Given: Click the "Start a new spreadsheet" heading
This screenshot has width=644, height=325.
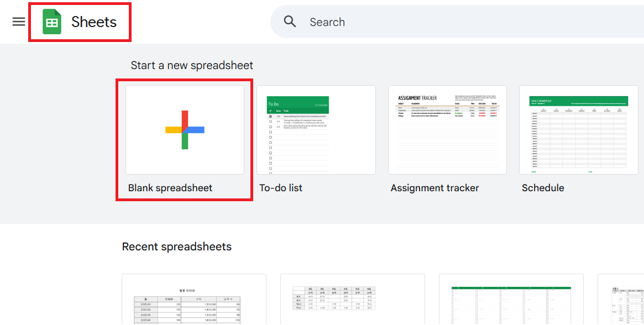Looking at the screenshot, I should coord(192,65).
